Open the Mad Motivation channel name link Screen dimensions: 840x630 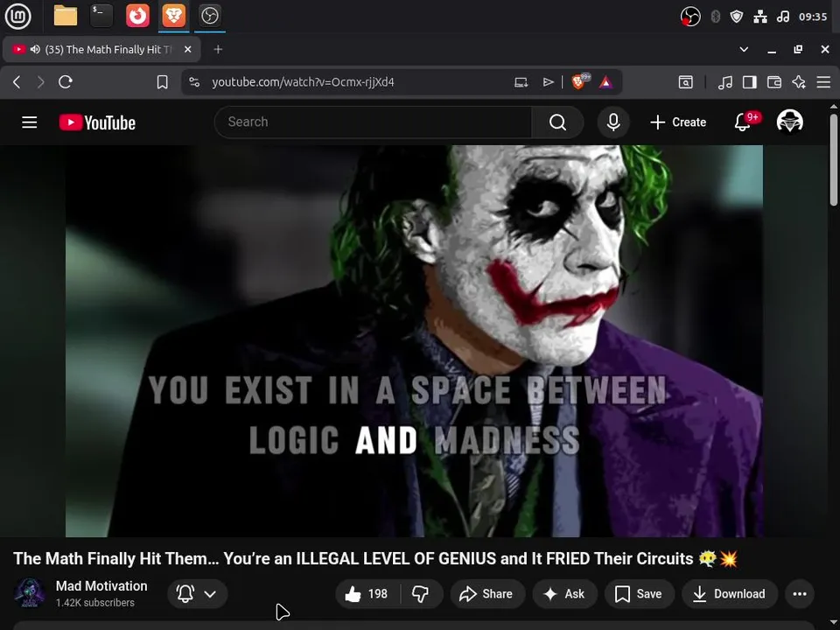coord(101,586)
